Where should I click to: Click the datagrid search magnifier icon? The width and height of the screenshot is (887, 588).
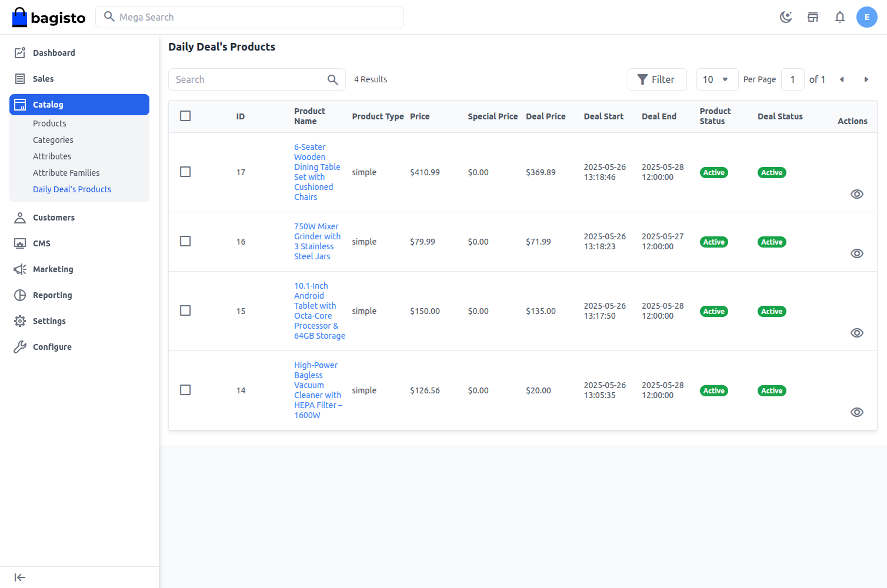pos(333,79)
